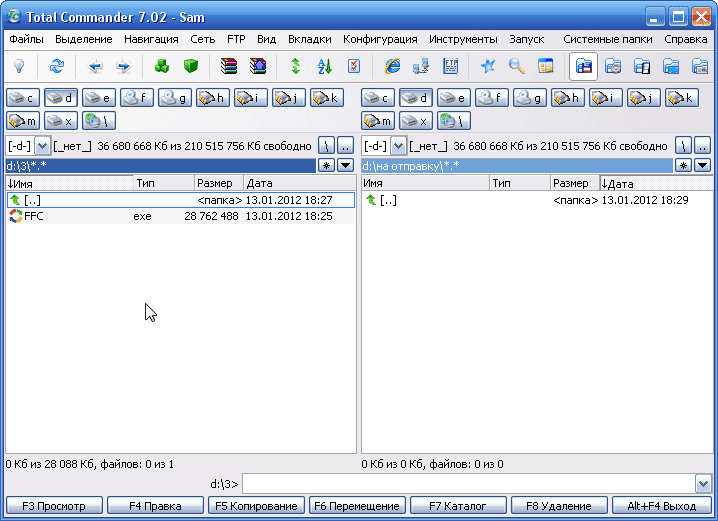The image size is (718, 521).
Task: Click F5 Копирование button
Action: click(256, 506)
